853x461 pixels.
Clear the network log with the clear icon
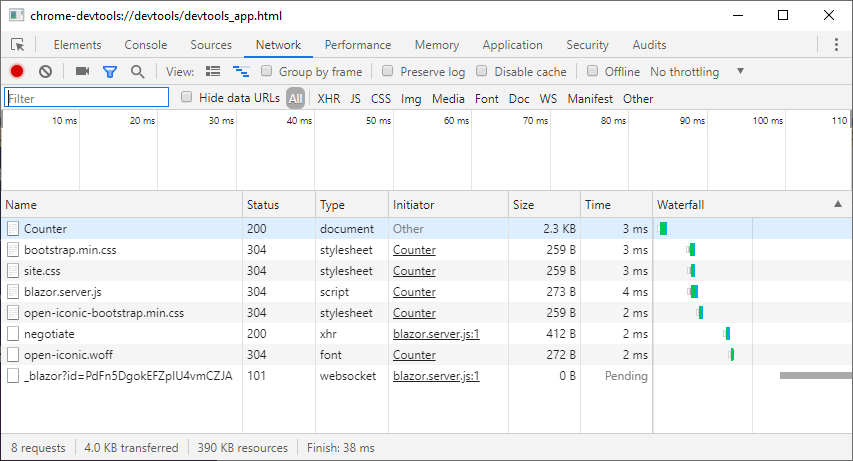45,72
